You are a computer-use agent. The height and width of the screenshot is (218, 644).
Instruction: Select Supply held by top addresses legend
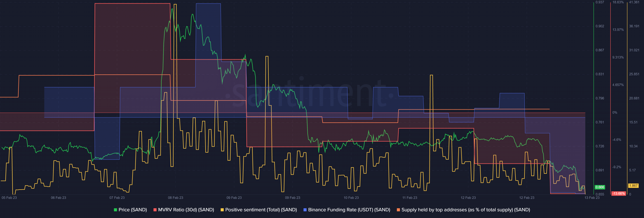[466, 210]
